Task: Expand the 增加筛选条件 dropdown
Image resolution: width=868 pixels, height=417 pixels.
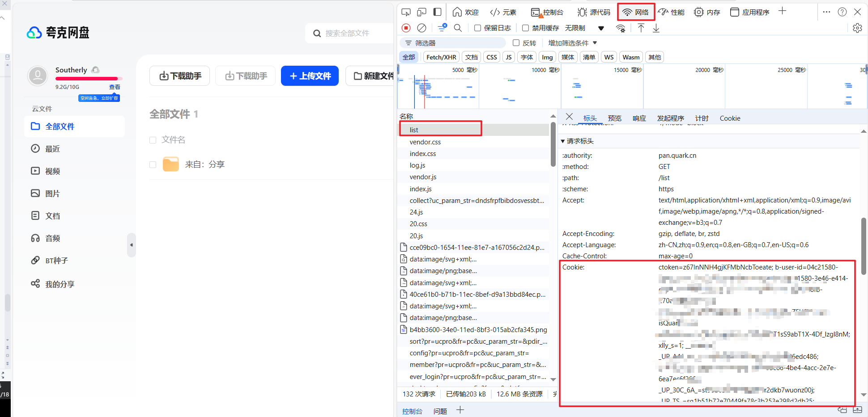Action: click(x=573, y=43)
